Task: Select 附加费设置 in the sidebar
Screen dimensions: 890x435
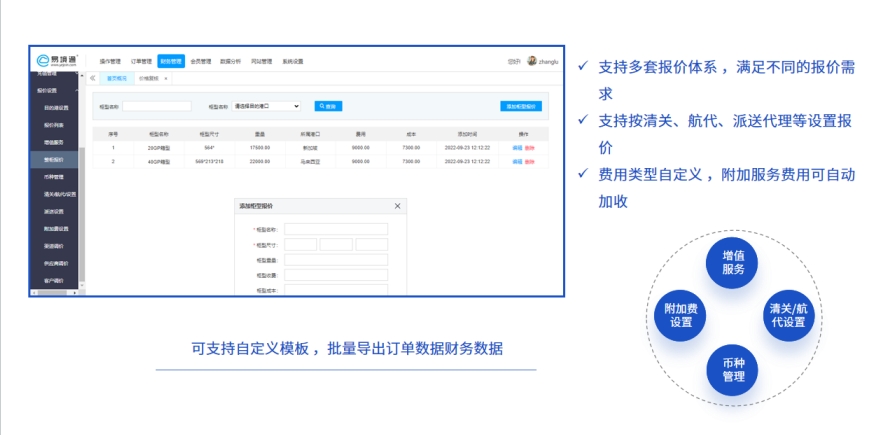Action: [x=55, y=228]
